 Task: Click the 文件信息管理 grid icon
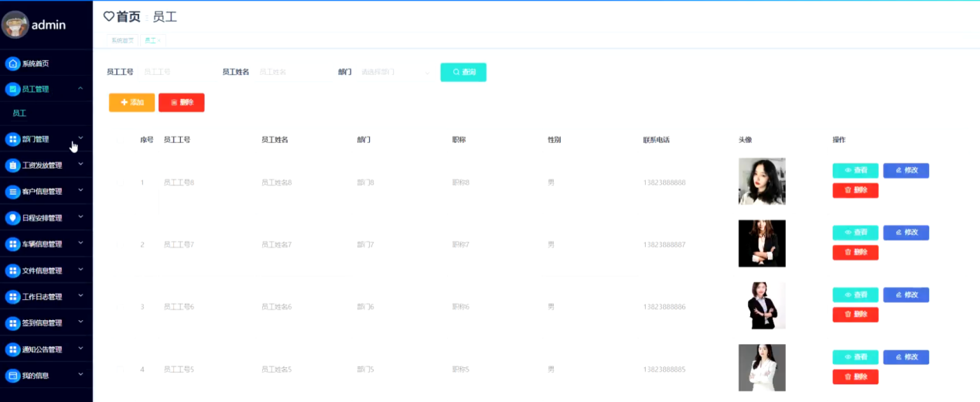(12, 271)
